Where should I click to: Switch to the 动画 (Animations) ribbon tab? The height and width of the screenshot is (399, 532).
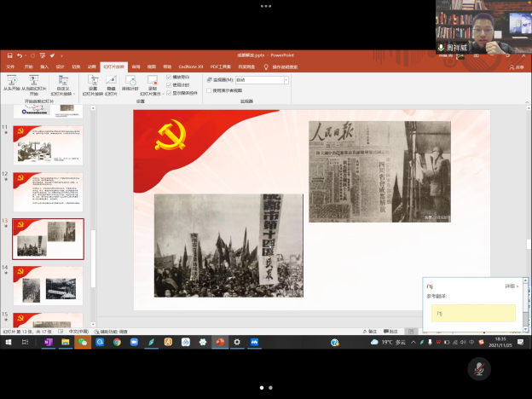[91, 66]
